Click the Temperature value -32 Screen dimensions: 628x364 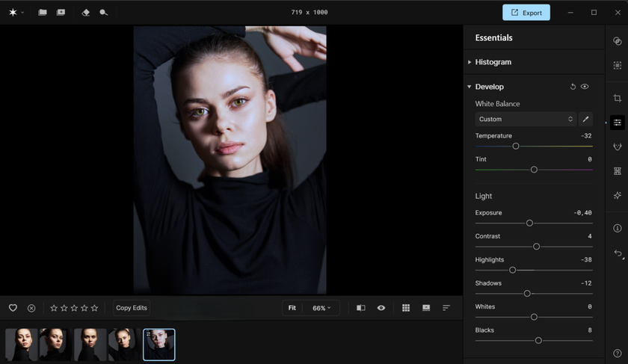tap(586, 136)
